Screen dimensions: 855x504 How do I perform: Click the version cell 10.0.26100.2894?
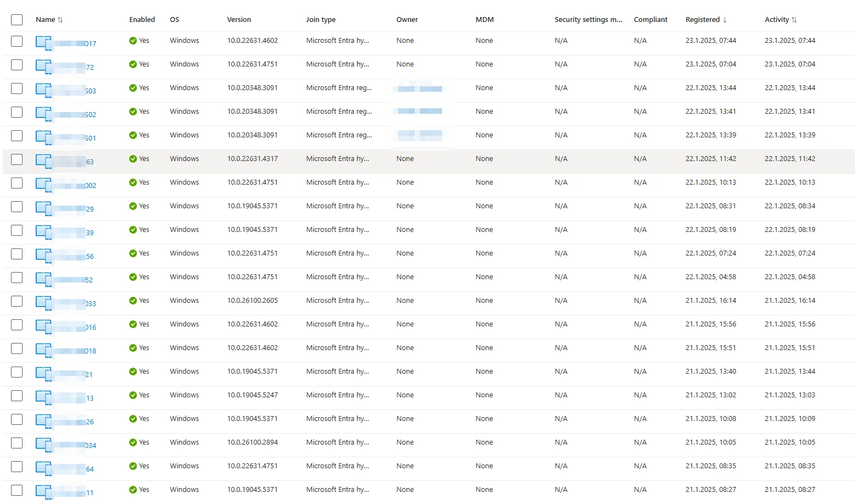tap(252, 442)
